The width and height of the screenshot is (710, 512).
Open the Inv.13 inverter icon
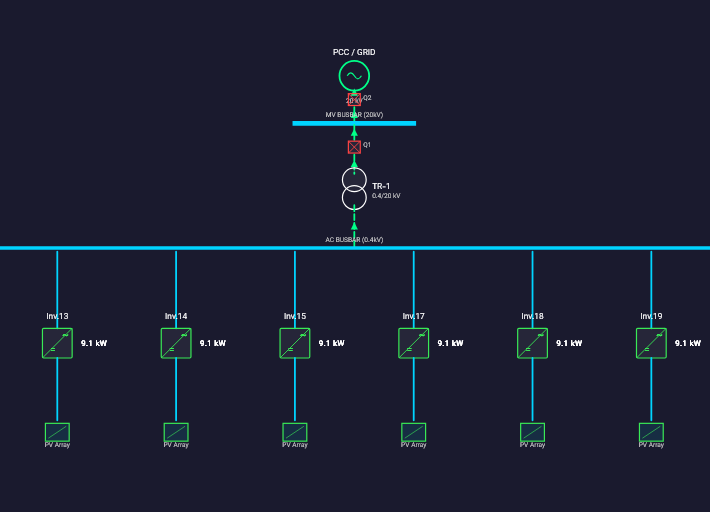coord(57,343)
